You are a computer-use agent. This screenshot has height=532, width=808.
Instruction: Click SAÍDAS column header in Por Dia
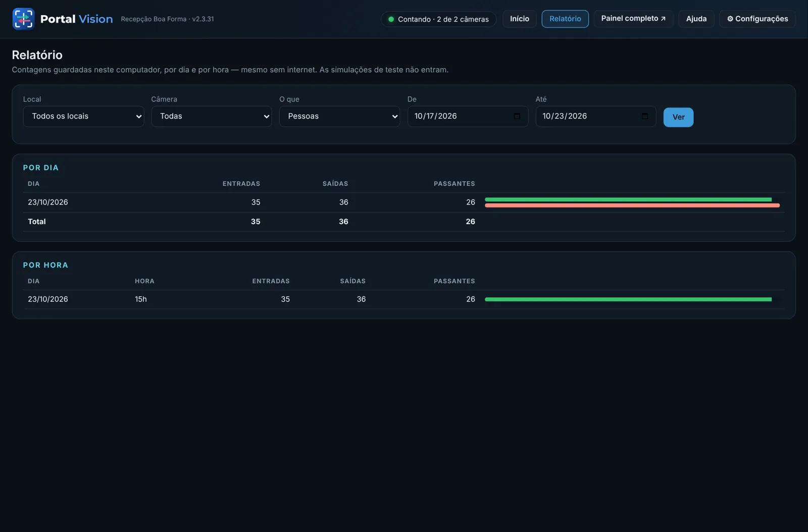[x=335, y=184]
